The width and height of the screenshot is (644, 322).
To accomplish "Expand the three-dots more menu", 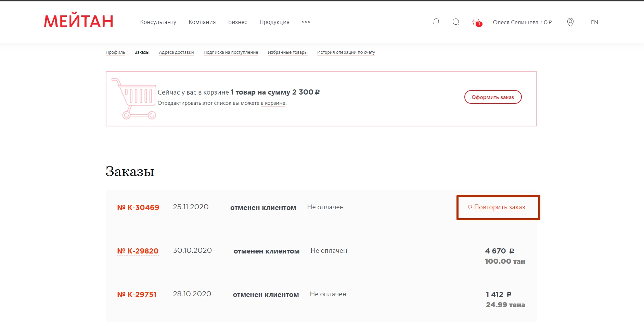I will click(x=306, y=22).
